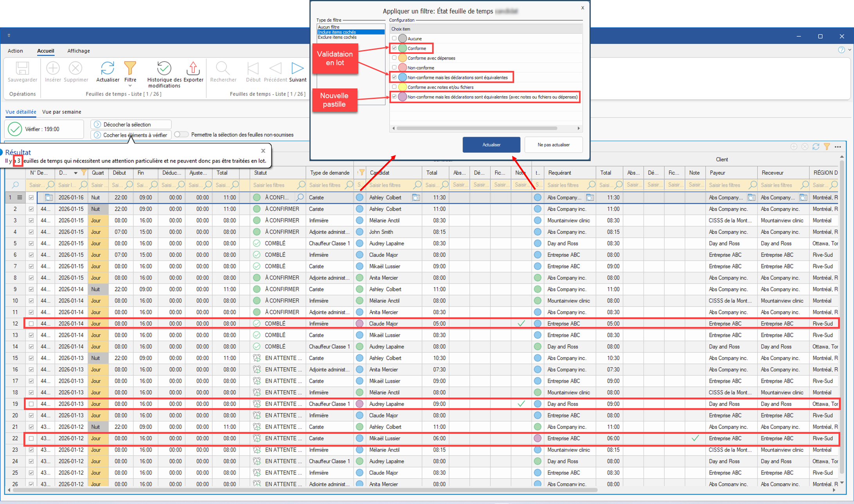
Task: Click the Exporter icon in the ribbon
Action: [193, 68]
